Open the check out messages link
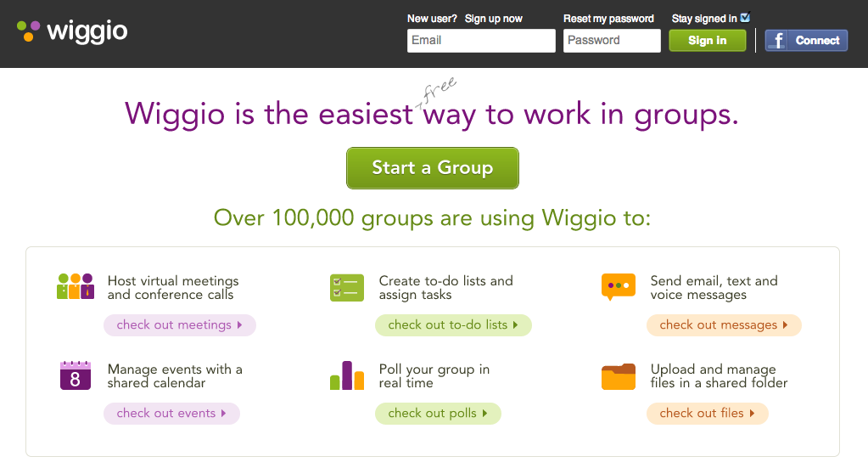The height and width of the screenshot is (468, 868). click(x=724, y=325)
